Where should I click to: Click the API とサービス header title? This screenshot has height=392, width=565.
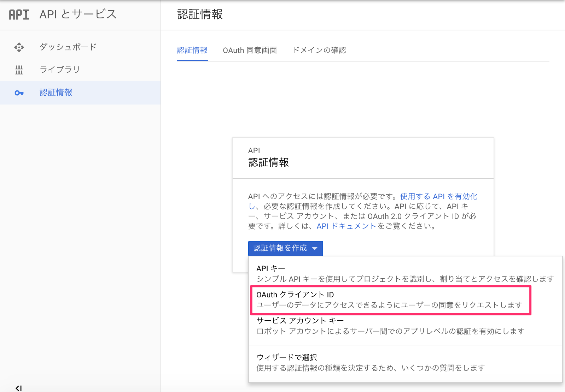coord(78,14)
